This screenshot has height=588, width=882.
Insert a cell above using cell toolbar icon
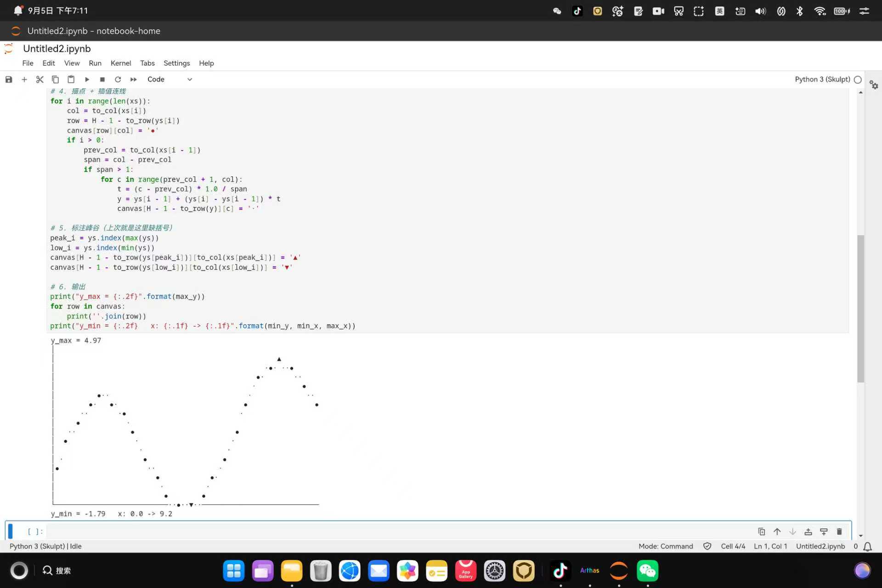808,531
